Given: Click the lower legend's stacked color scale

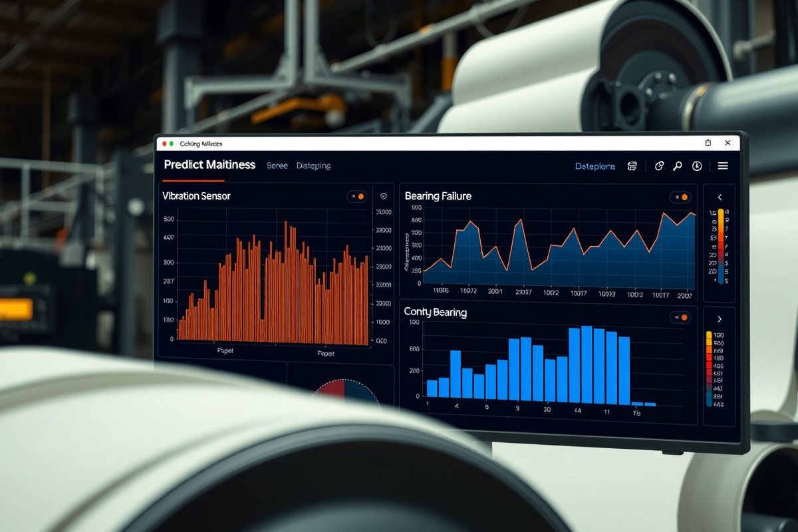Looking at the screenshot, I should [709, 368].
